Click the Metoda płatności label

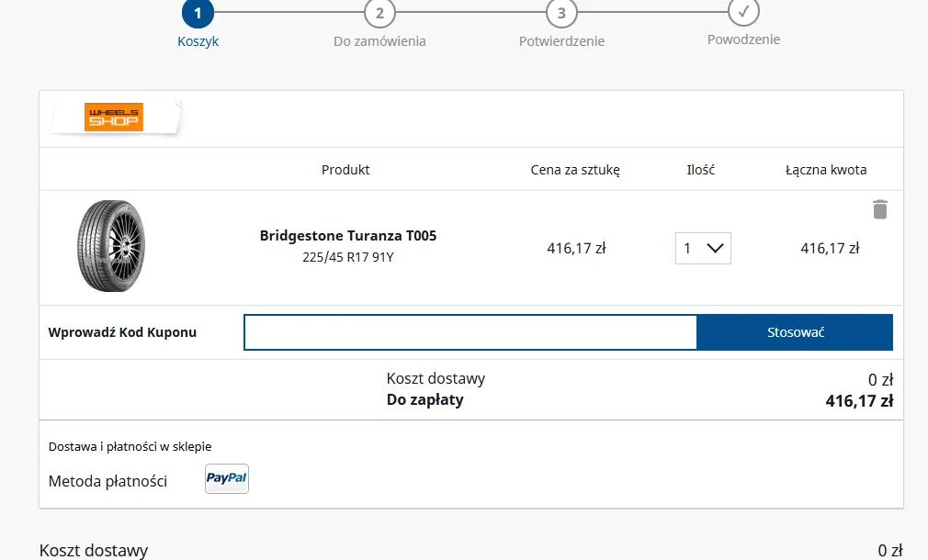108,481
